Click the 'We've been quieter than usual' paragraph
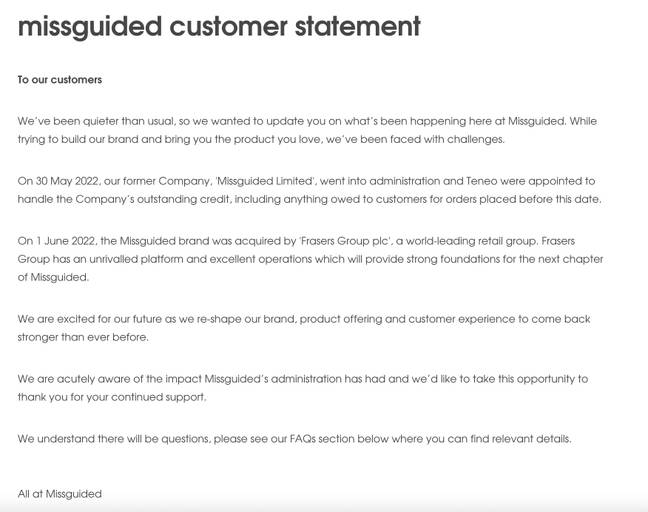The height and width of the screenshot is (512, 648). [x=307, y=130]
